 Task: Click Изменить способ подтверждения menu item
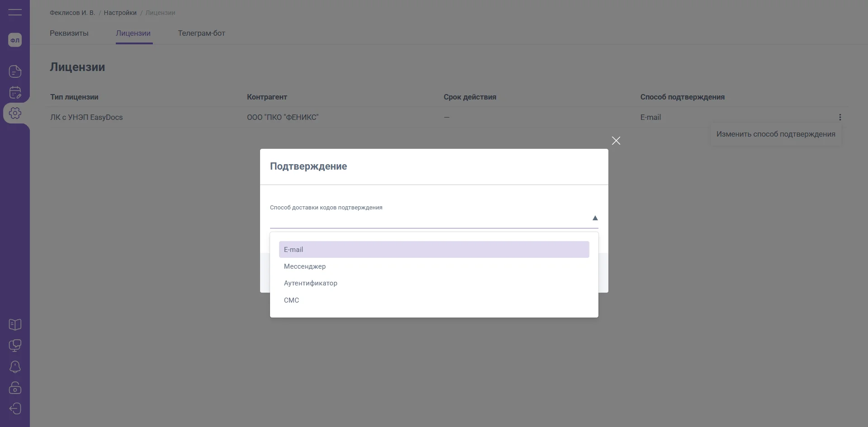tap(775, 134)
